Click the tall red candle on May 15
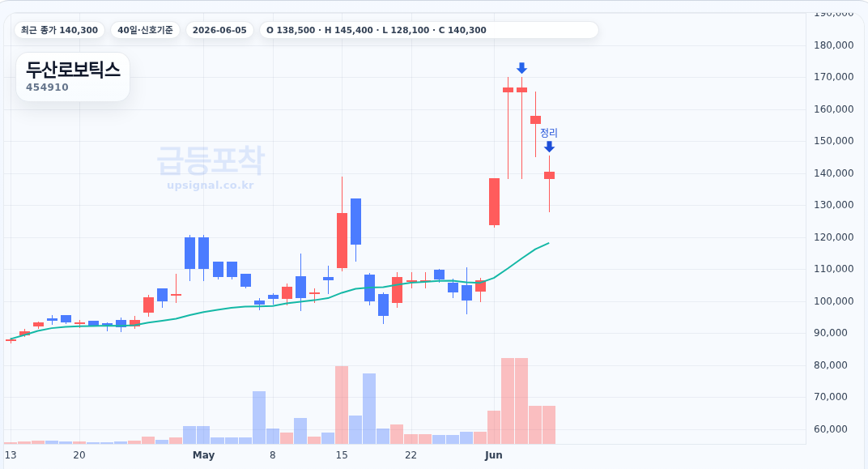Viewport: 868px width, 469px height. point(343,241)
